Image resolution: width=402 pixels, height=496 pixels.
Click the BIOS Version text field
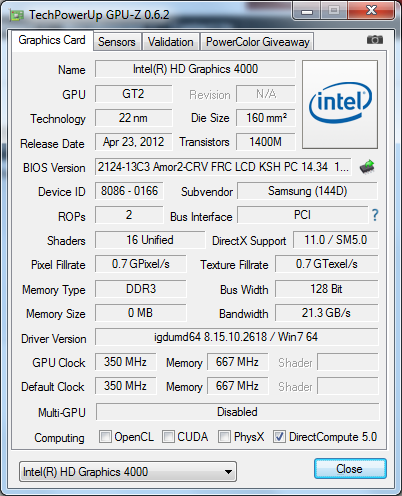coord(223,167)
